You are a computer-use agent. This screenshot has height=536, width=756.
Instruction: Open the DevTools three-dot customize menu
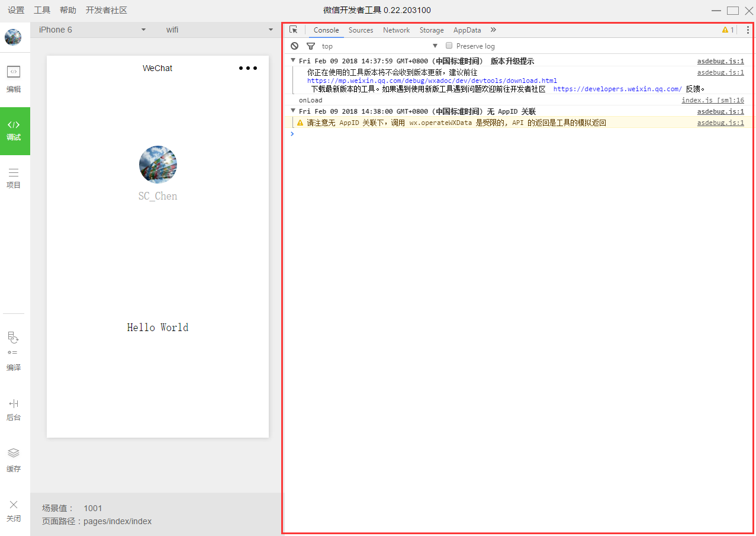(x=748, y=30)
